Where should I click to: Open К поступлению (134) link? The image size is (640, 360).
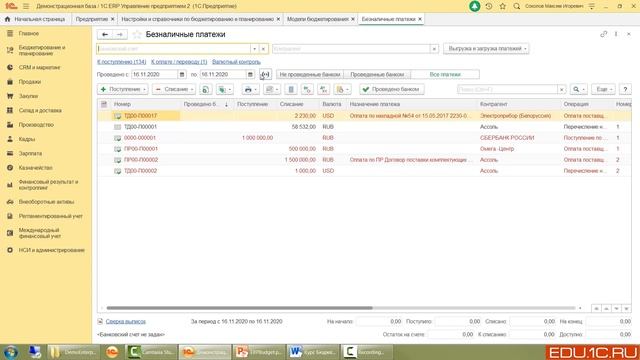pos(122,62)
